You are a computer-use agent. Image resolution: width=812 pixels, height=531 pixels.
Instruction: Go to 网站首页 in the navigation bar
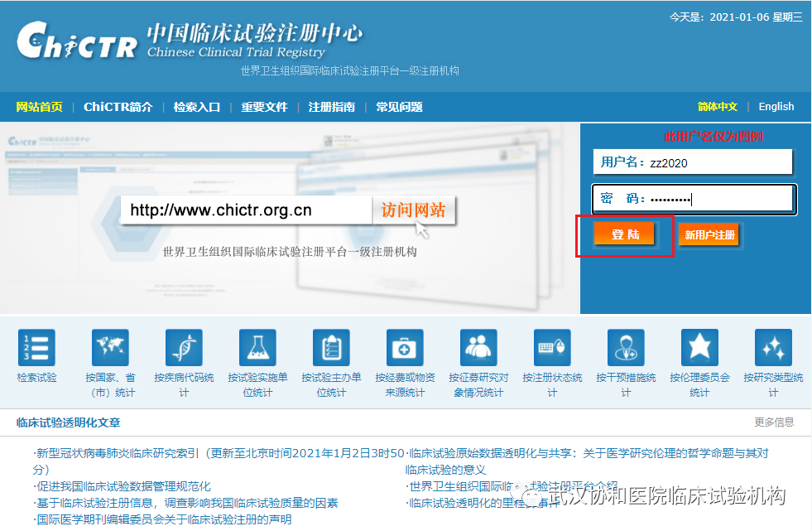click(x=39, y=107)
